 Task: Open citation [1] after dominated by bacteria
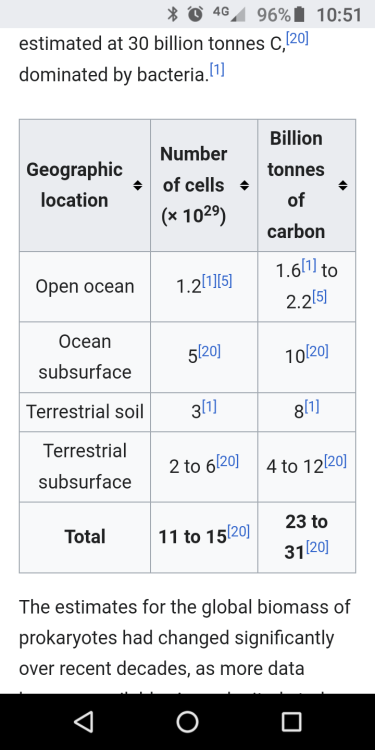(217, 70)
